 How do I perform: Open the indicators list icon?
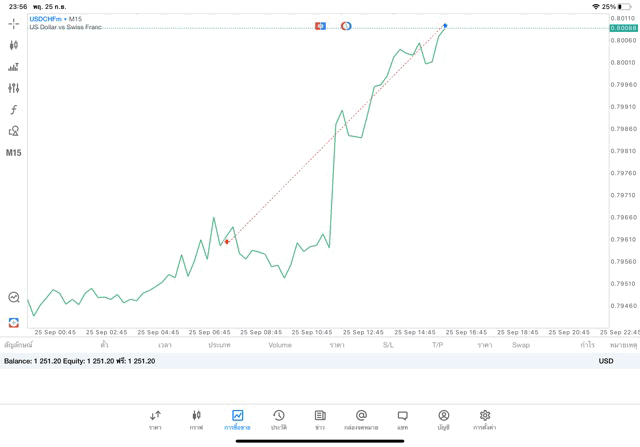point(14,67)
